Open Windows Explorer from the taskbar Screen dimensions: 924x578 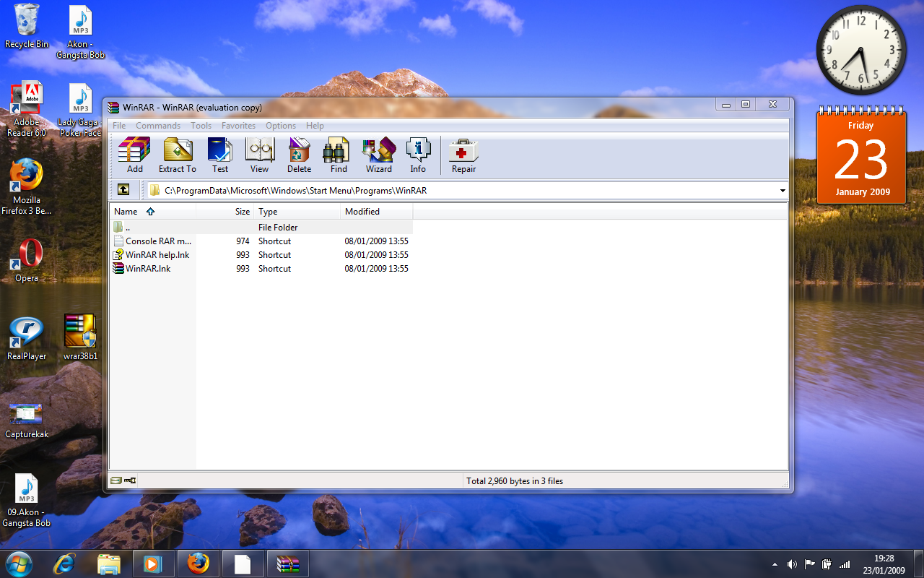(x=108, y=564)
